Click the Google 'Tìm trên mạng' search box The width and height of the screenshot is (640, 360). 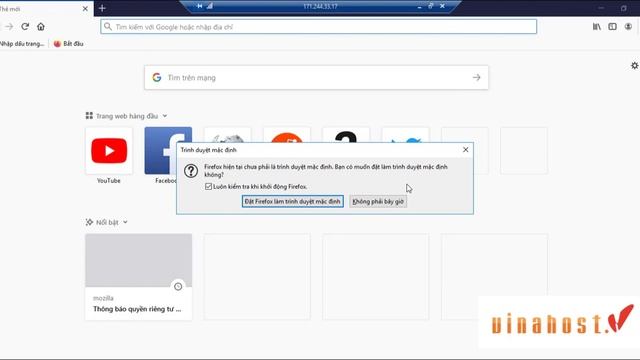(316, 78)
